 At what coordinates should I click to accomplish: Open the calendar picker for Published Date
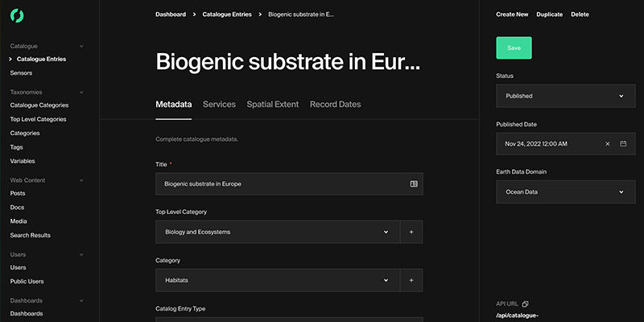(623, 144)
